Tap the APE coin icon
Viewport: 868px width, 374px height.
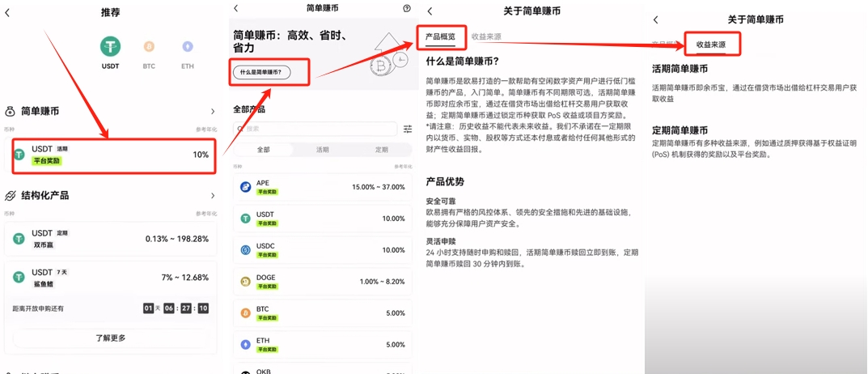(x=245, y=187)
